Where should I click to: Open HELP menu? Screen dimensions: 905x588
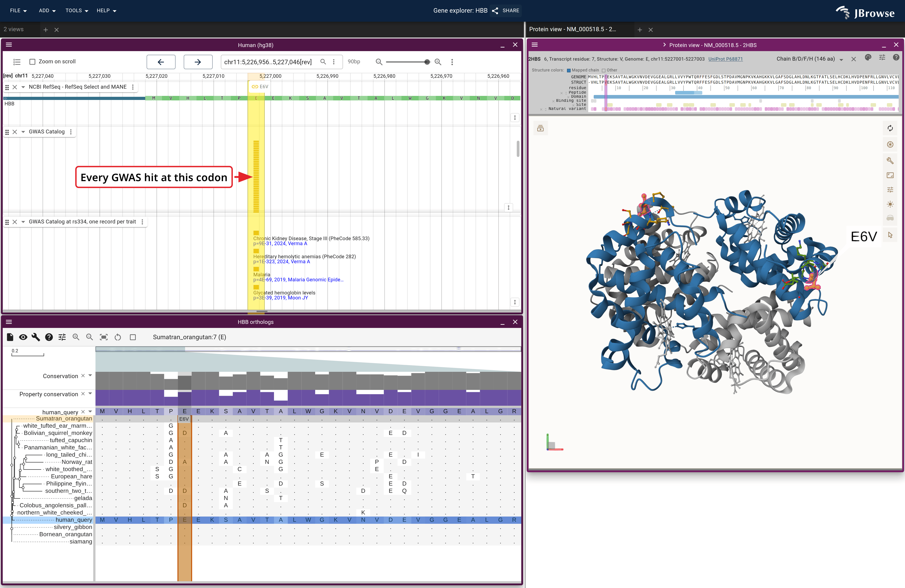click(107, 11)
